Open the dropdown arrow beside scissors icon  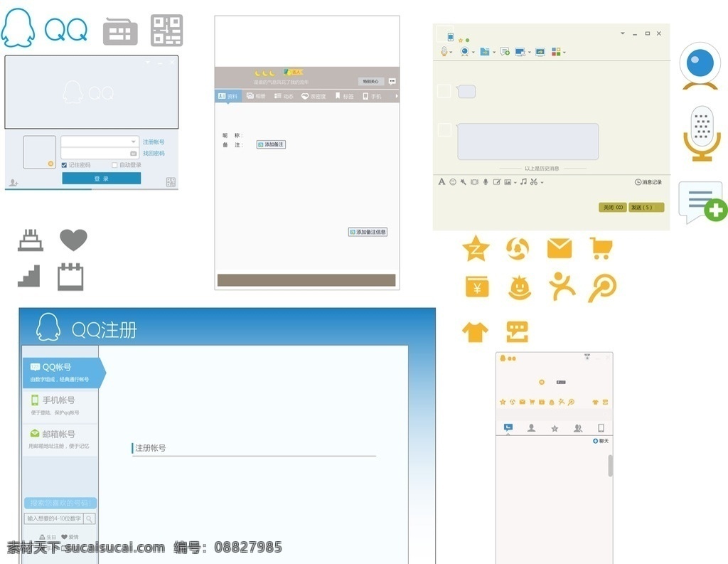[x=542, y=183]
